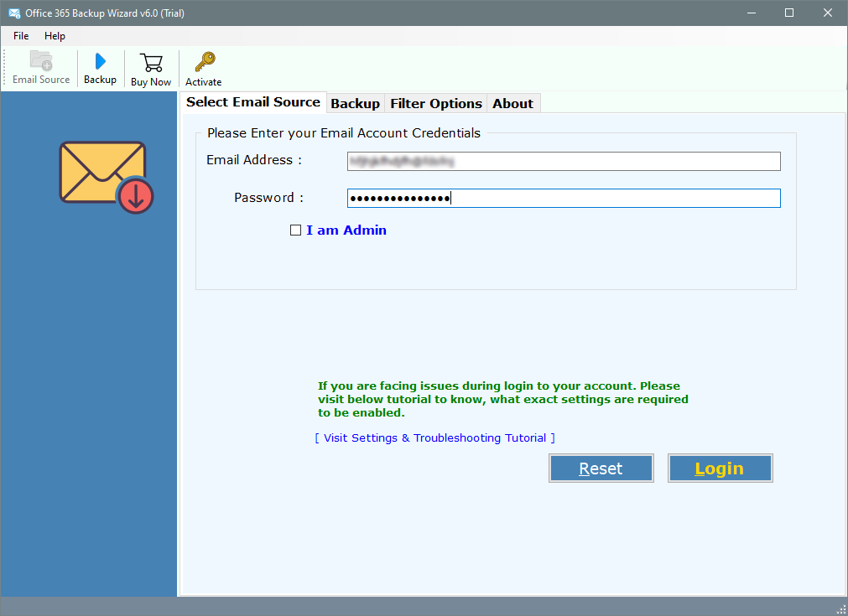The image size is (848, 616).
Task: Close the Office 365 Backup Wizard window
Action: [x=827, y=13]
